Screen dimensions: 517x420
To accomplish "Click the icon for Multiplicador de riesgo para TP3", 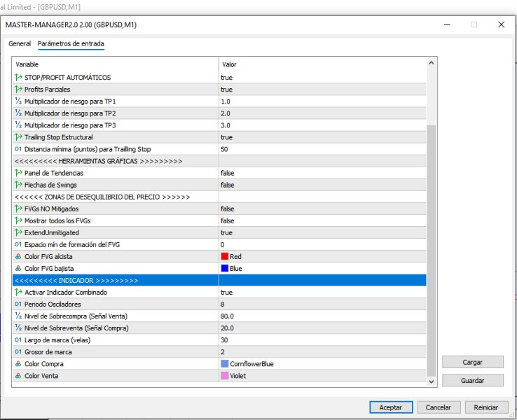I will 18,125.
